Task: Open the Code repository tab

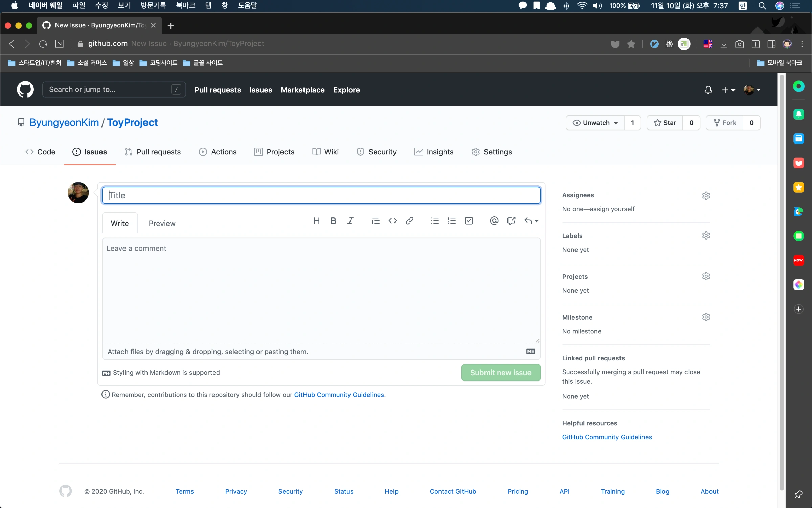Action: point(40,152)
